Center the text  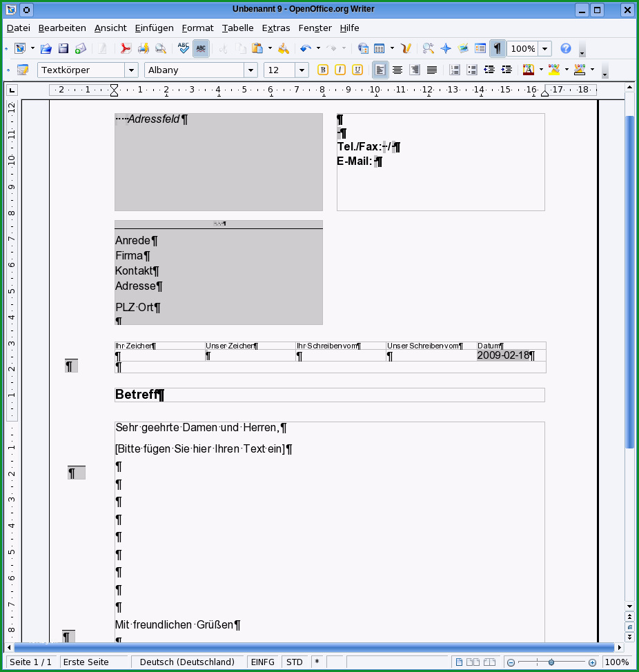[397, 70]
